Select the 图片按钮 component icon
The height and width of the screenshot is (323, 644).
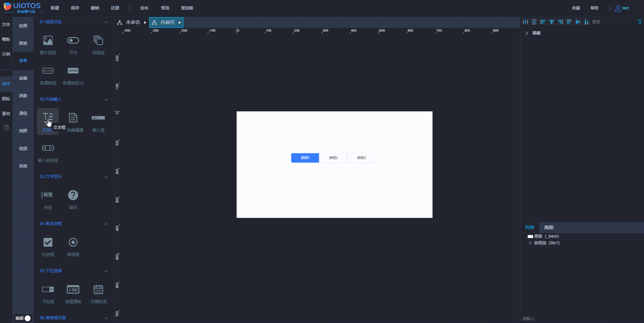click(x=48, y=40)
